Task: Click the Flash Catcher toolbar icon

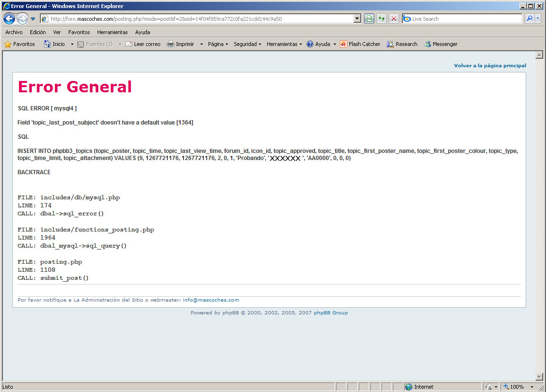Action: (x=343, y=44)
